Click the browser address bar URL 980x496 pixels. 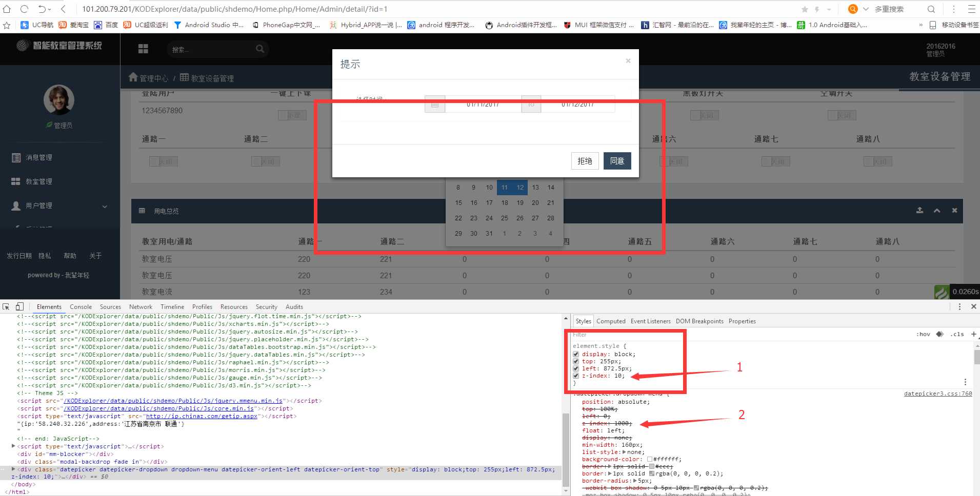pyautogui.click(x=235, y=9)
